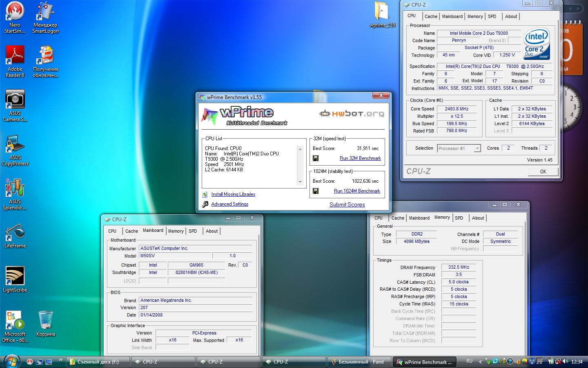Click the Install Missing Libraries link
Viewport: 588px width, 368px height.
pyautogui.click(x=233, y=194)
